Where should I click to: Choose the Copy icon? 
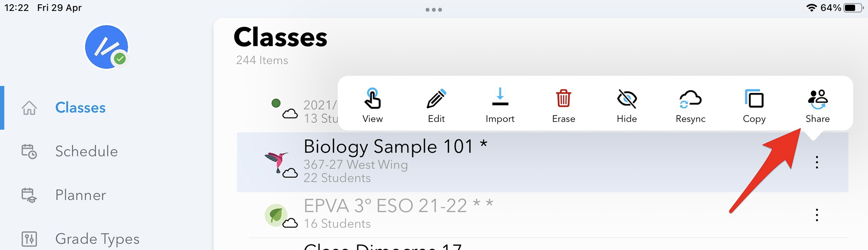(754, 99)
